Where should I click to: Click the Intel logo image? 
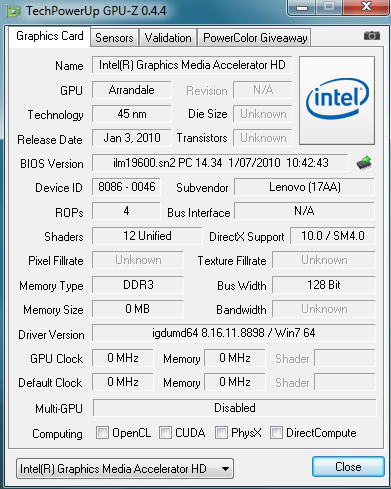coord(337,100)
